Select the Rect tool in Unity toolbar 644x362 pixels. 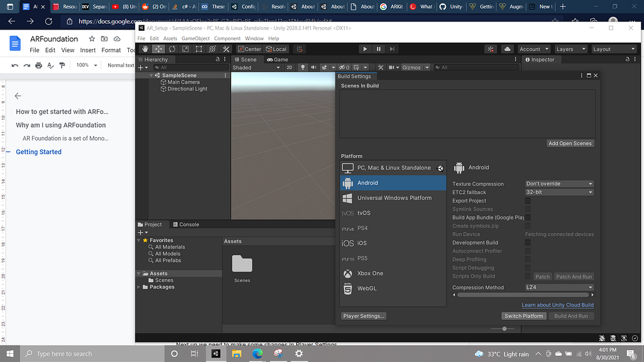(199, 49)
